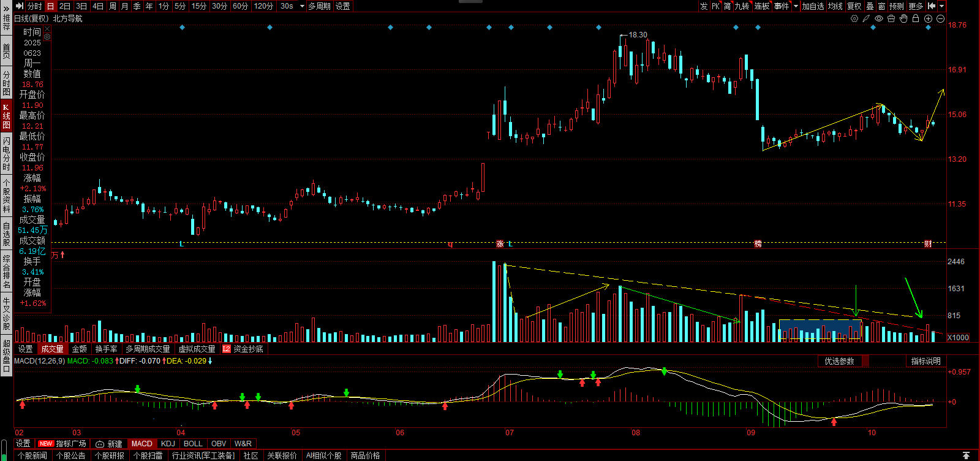Click the jump-to-first arrow icon top right

pos(932,6)
